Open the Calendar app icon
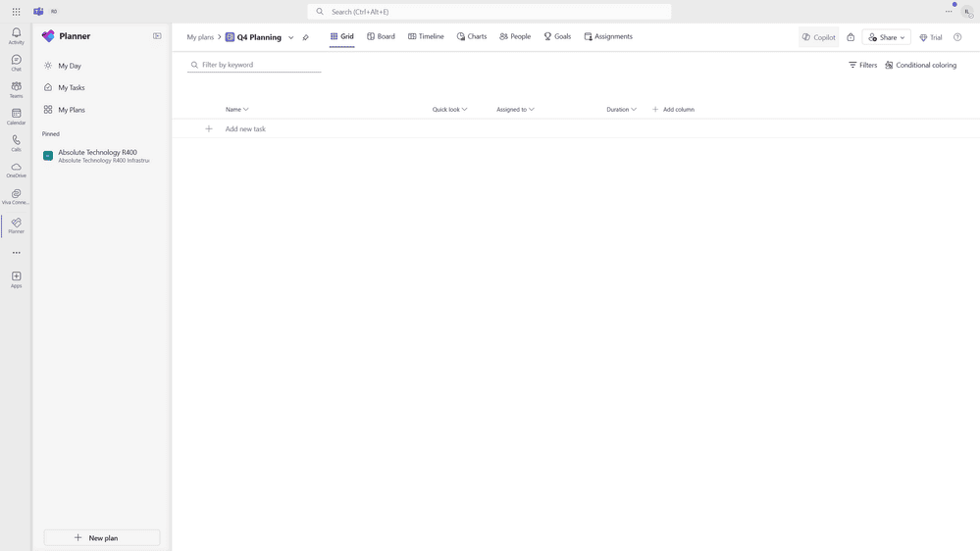Image resolution: width=980 pixels, height=551 pixels. [x=17, y=117]
